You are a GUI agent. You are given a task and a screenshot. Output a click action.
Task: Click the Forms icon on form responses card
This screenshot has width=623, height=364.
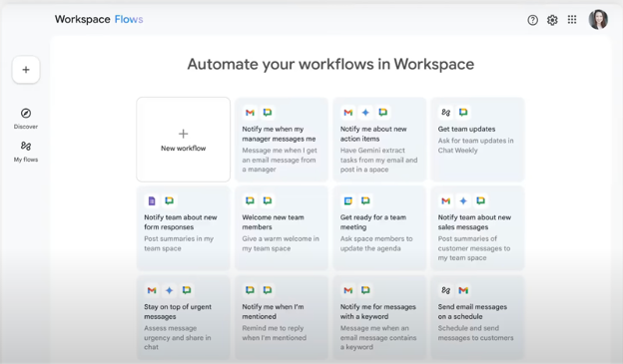(x=152, y=200)
